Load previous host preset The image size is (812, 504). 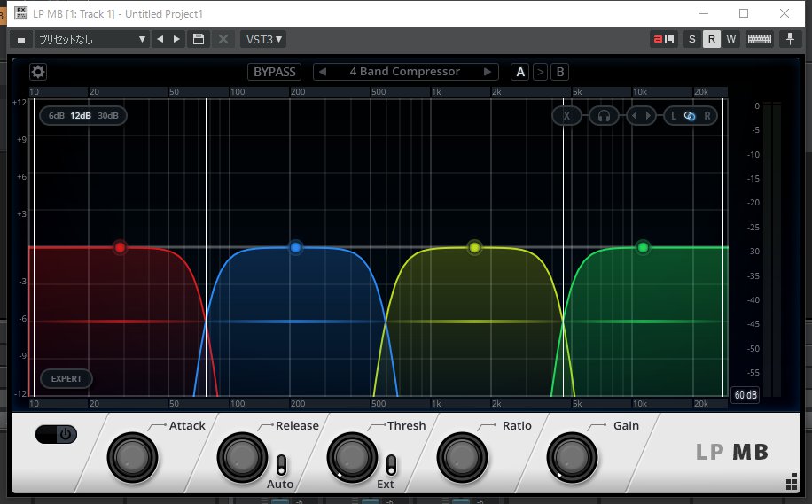(160, 39)
